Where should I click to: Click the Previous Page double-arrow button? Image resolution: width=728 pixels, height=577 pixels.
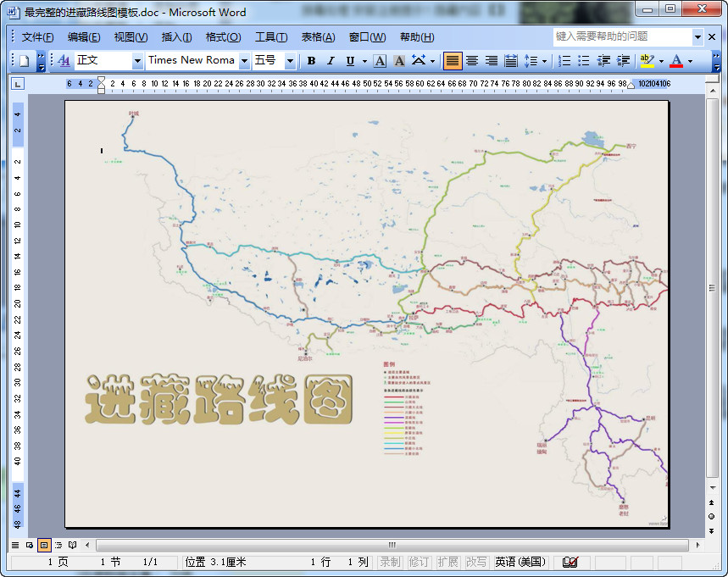pos(711,502)
